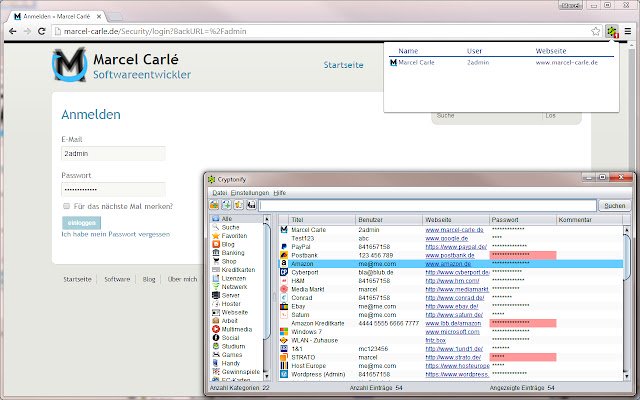
Task: Click the browser forward arrow
Action: [27, 31]
